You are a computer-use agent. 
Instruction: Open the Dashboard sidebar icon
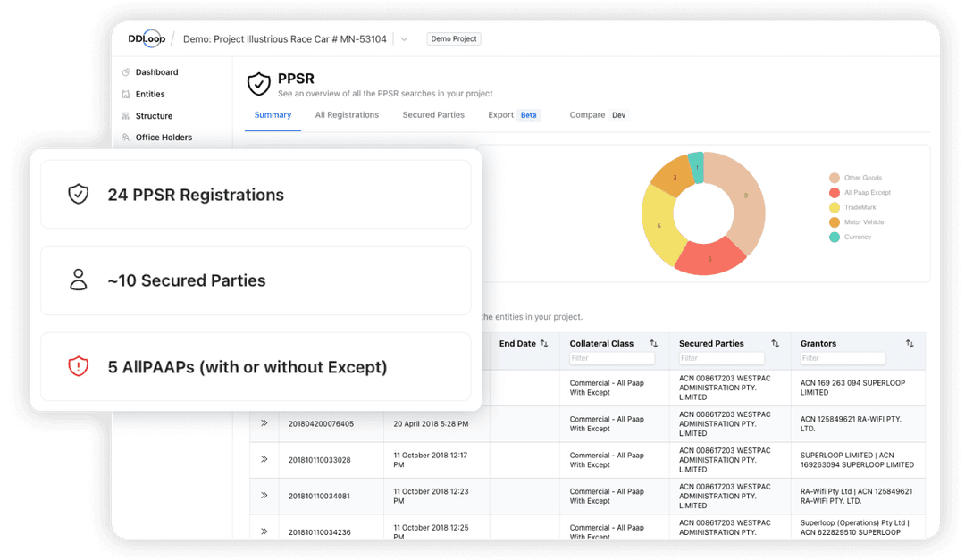click(x=126, y=71)
